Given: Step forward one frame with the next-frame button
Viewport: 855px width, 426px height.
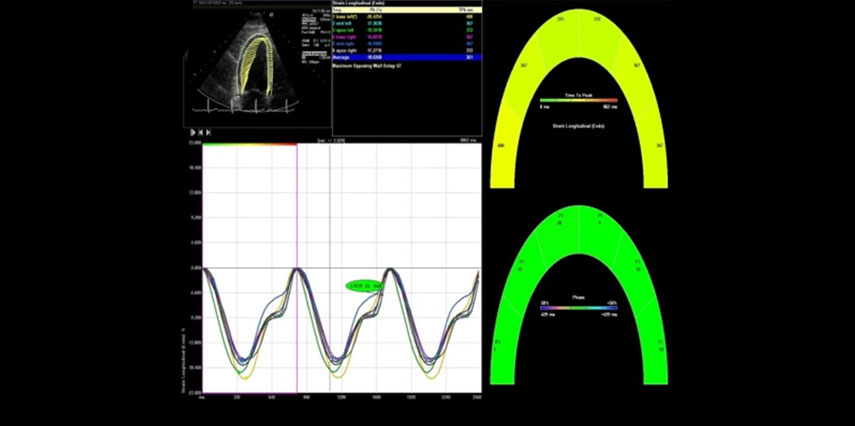Looking at the screenshot, I should (x=209, y=132).
